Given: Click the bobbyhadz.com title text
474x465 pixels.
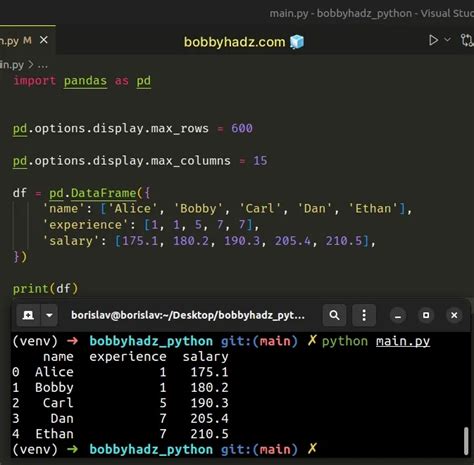Looking at the screenshot, I should click(x=234, y=42).
